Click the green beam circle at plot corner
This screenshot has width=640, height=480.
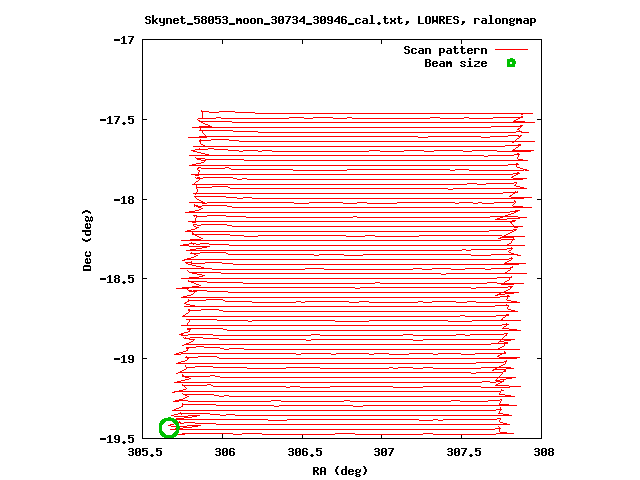(x=169, y=428)
